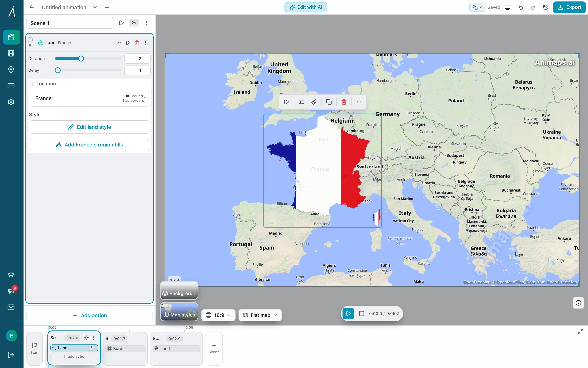The height and width of the screenshot is (368, 588).
Task: Toggle the Land France action checkbox
Action: [30, 40]
